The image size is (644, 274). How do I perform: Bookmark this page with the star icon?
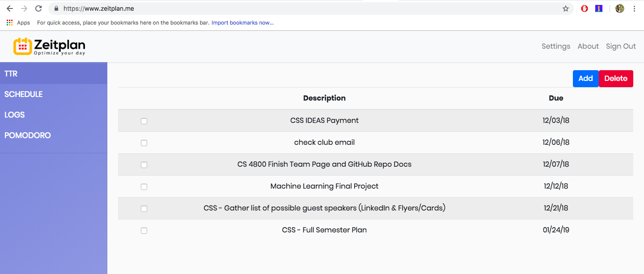pos(566,8)
